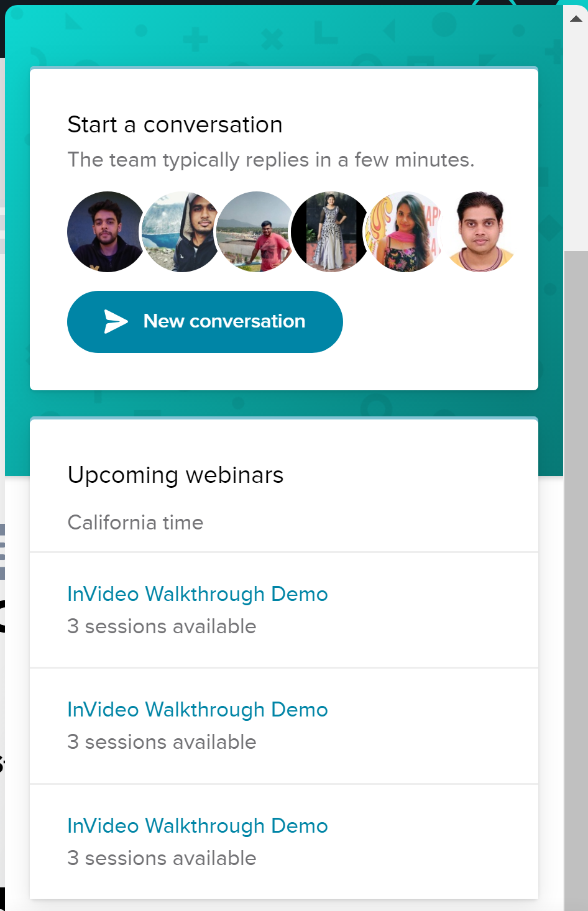Select avatar of man in yellow shirt
Screen dimensions: 588x911
pyautogui.click(x=480, y=232)
